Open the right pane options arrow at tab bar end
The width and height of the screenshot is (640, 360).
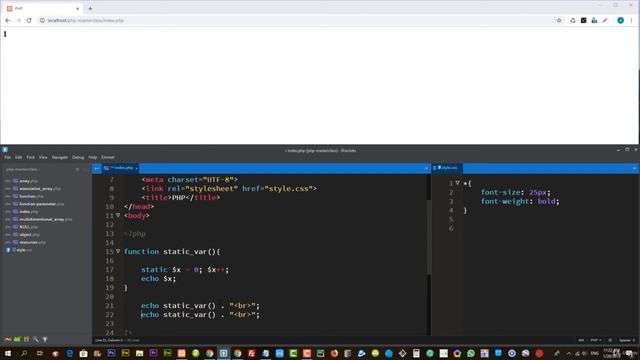[x=634, y=168]
